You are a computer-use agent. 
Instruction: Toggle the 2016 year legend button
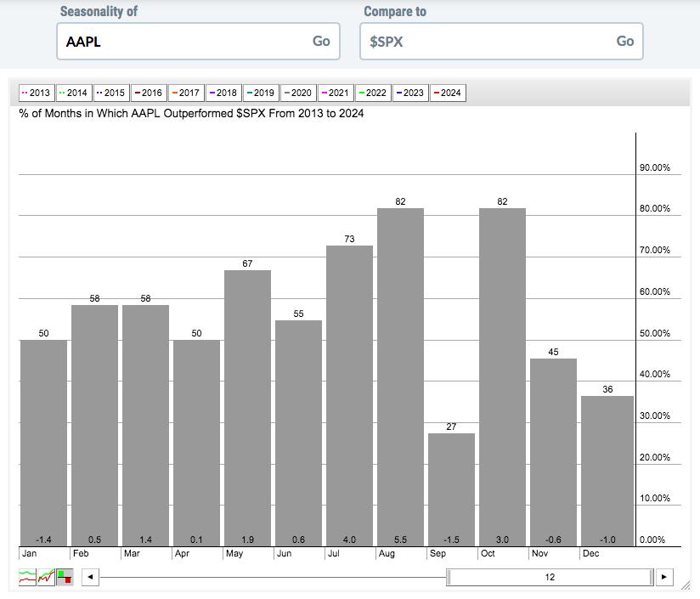149,93
